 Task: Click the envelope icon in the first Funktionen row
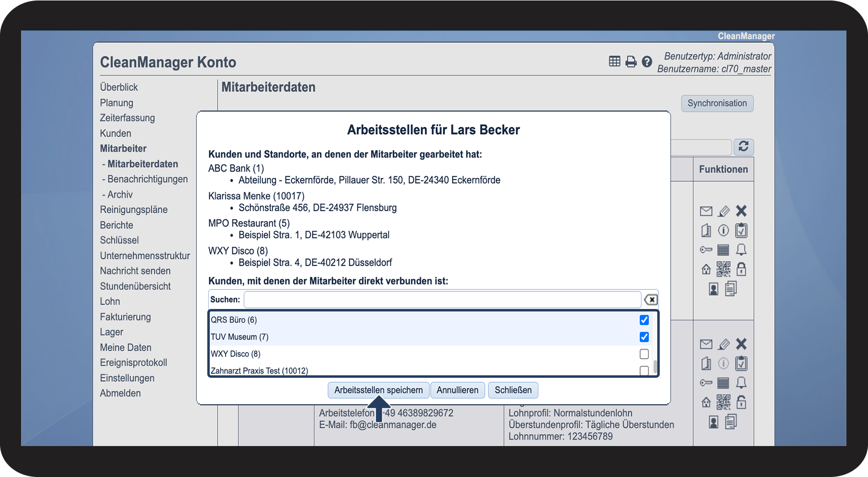coord(706,211)
